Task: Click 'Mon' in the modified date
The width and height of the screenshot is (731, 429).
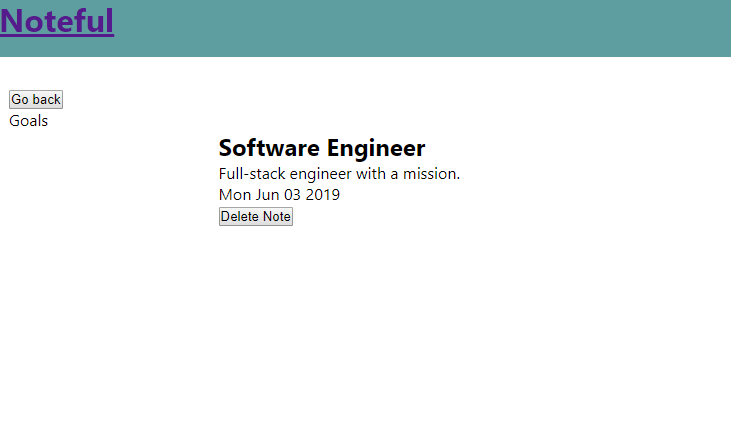Action: point(235,194)
